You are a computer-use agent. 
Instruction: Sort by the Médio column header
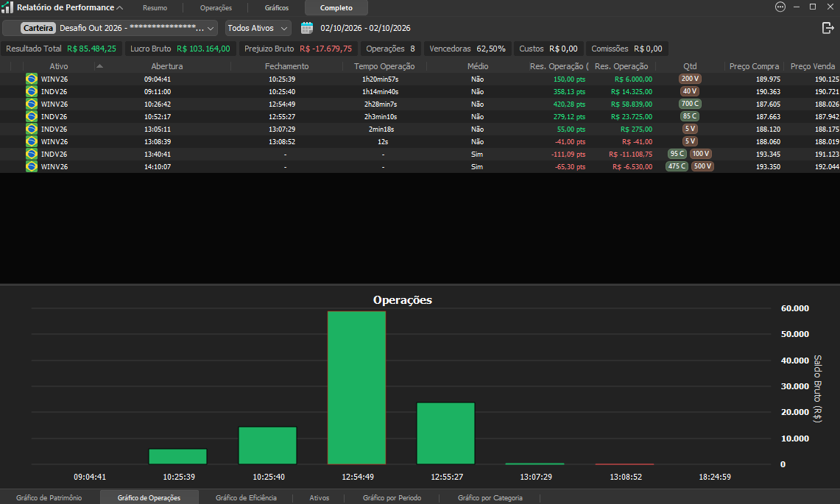(477, 66)
